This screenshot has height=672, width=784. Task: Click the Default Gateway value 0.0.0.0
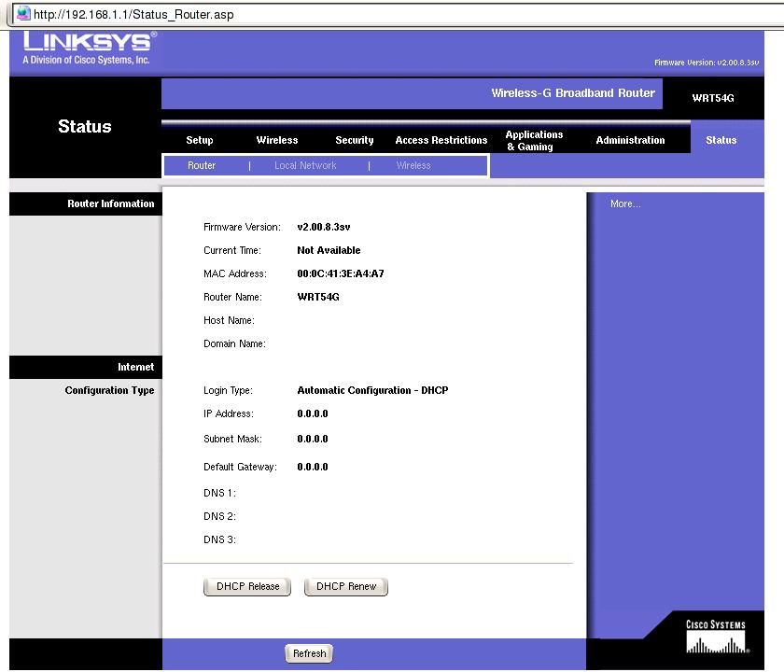tap(313, 467)
